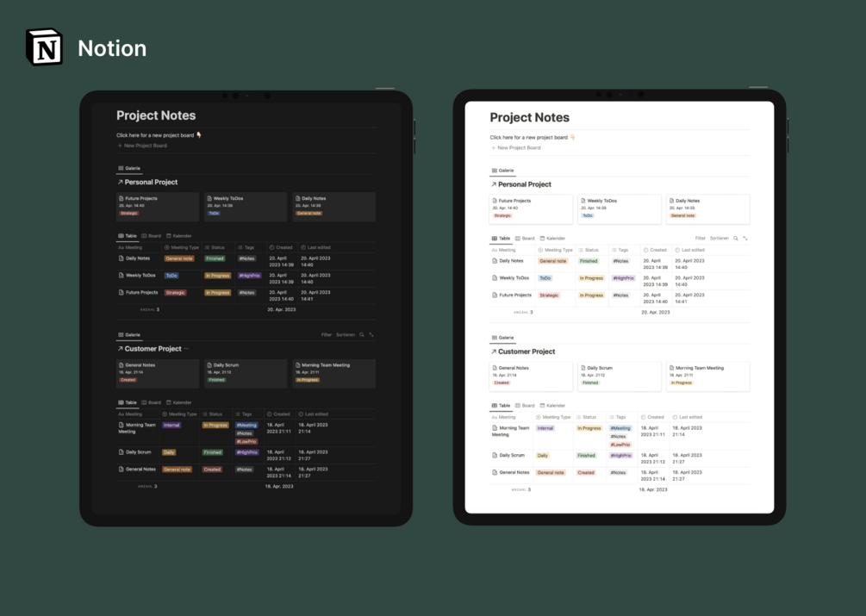Click the Project Notes title on light tablet
Image resolution: width=866 pixels, height=616 pixels.
530,117
